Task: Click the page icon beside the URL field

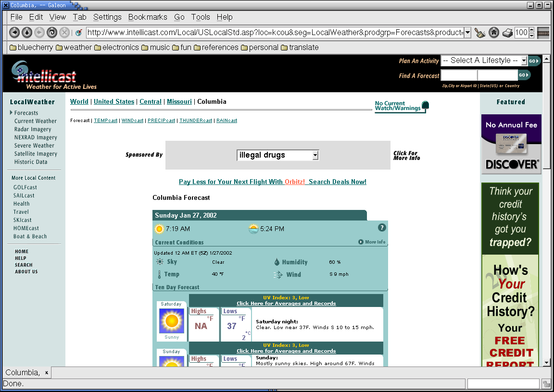Action: (x=79, y=33)
